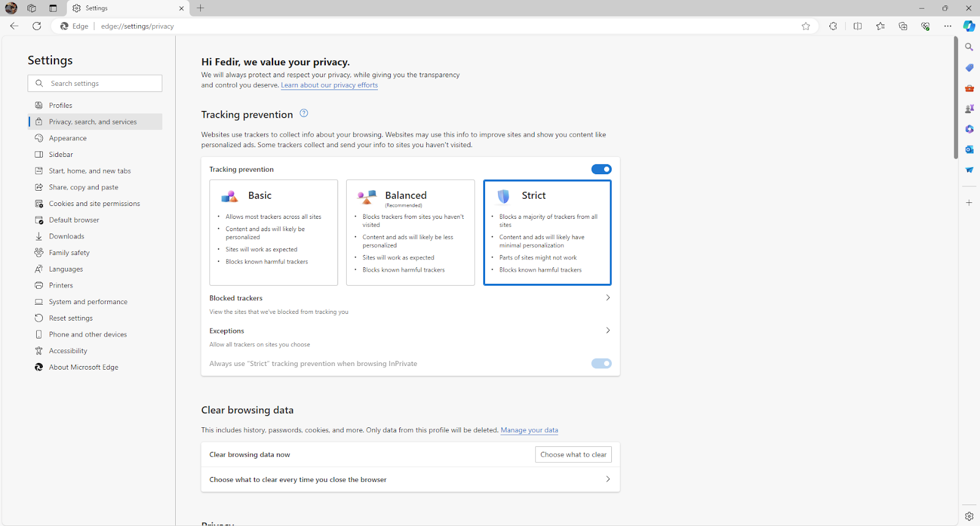This screenshot has height=526, width=980.
Task: Open the sidebar Search magnifier
Action: [969, 47]
